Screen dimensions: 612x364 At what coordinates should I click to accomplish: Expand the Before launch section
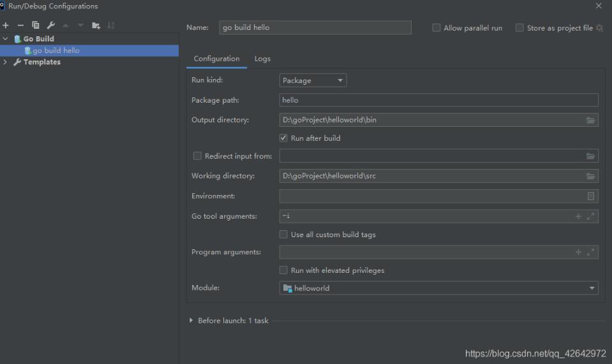coord(191,321)
